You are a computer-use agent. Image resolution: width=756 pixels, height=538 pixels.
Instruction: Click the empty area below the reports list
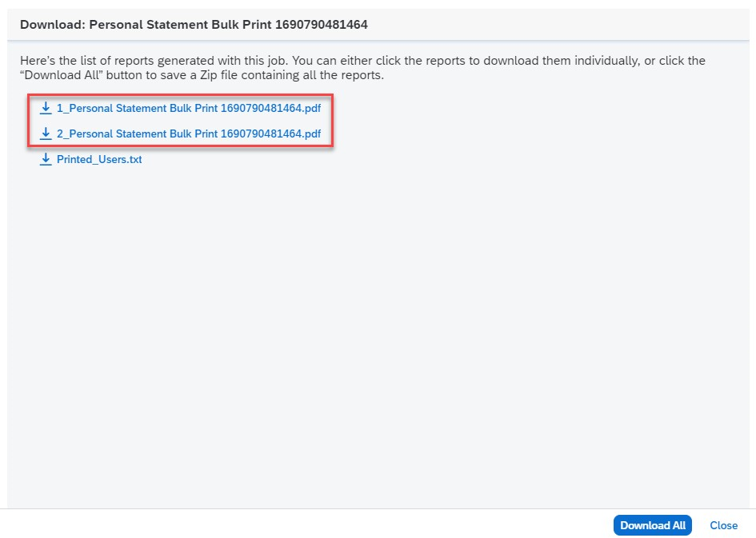[378, 337]
